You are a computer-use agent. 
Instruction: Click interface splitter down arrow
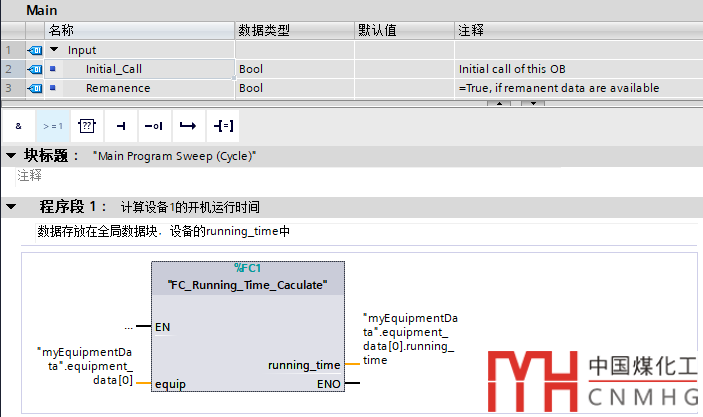coord(533,104)
